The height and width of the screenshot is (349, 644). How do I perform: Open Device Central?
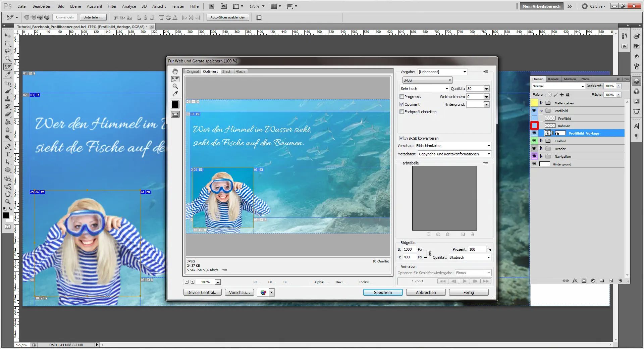[x=202, y=292]
